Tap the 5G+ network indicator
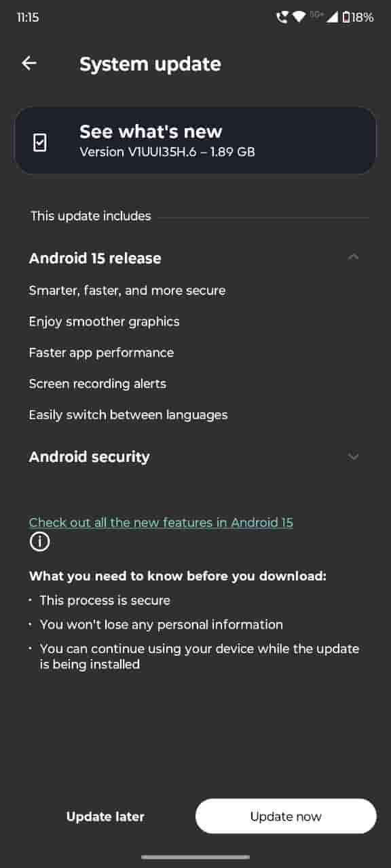The height and width of the screenshot is (868, 391). 316,15
